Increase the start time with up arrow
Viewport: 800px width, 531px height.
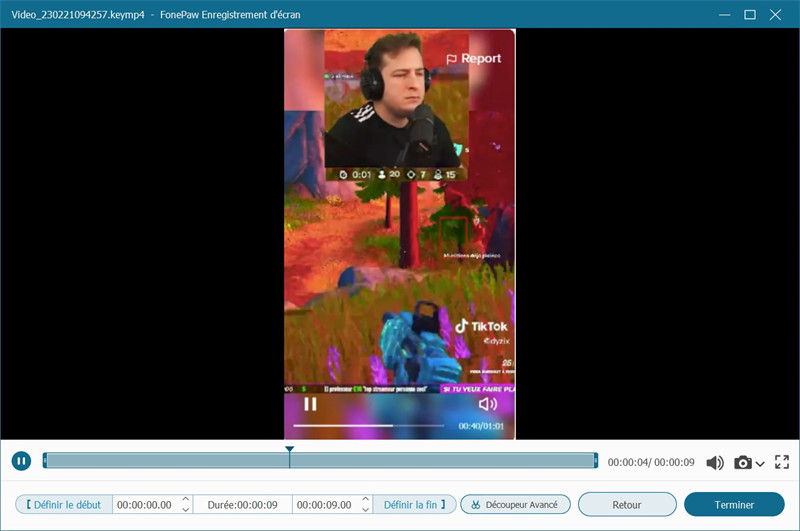(186, 499)
